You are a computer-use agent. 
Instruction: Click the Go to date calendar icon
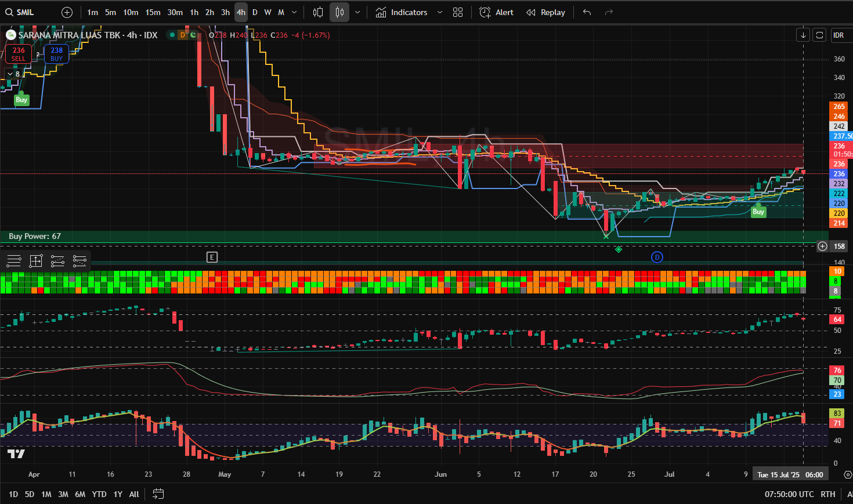158,494
